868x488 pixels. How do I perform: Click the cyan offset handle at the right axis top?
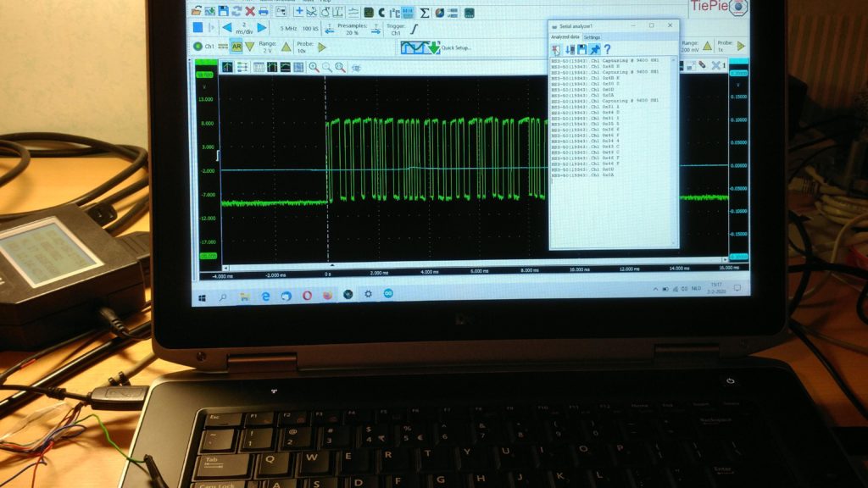click(x=739, y=73)
